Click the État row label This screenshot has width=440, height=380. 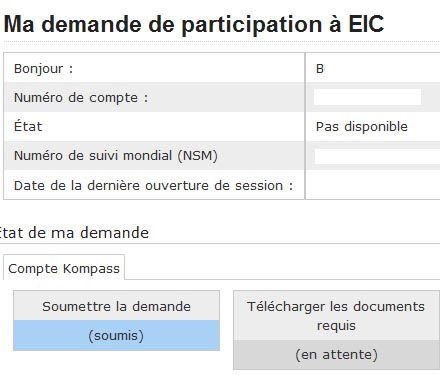point(28,127)
